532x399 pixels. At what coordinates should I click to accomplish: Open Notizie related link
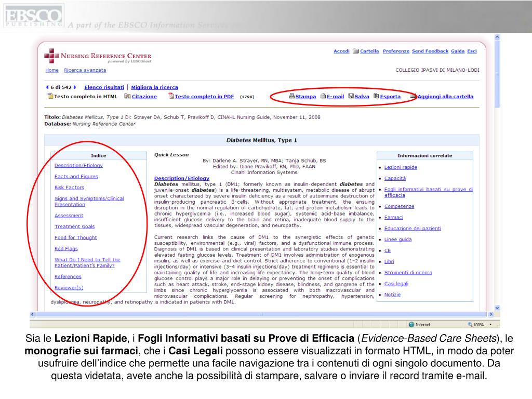pyautogui.click(x=392, y=295)
